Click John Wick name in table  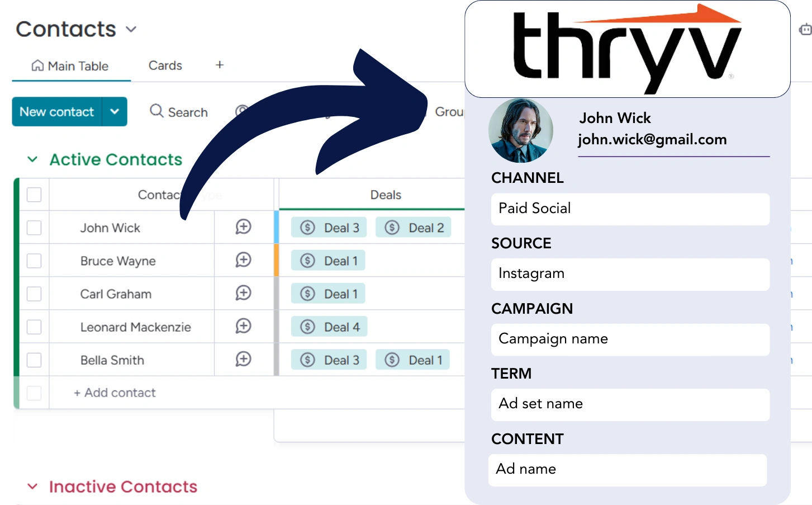point(110,228)
